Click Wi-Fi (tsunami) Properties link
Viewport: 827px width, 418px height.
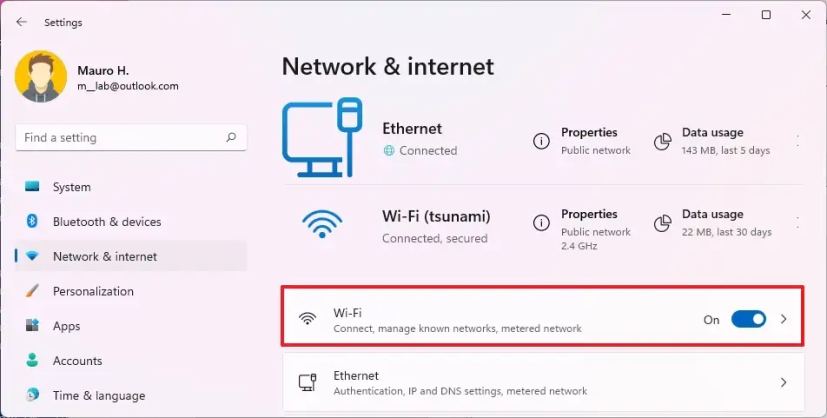click(x=589, y=214)
